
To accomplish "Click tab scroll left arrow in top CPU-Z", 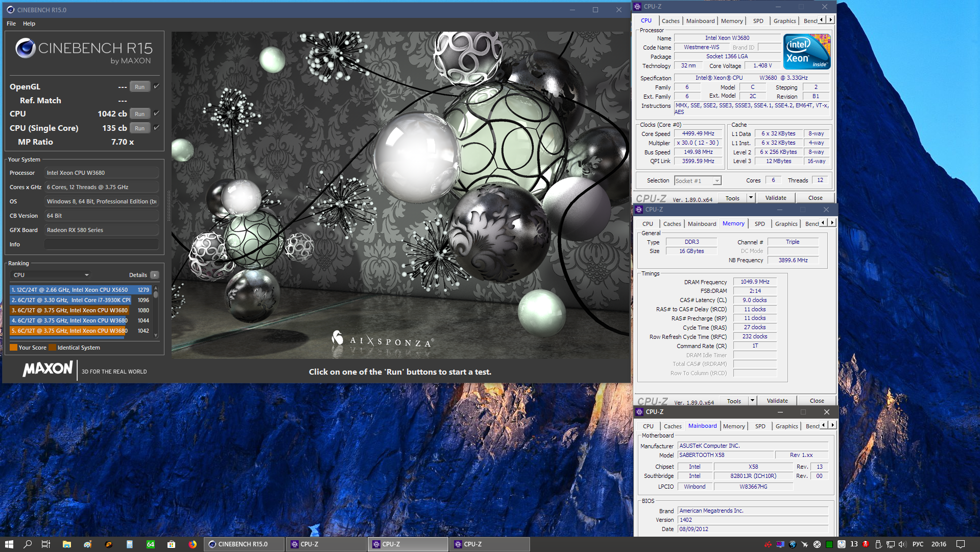I will (822, 20).
